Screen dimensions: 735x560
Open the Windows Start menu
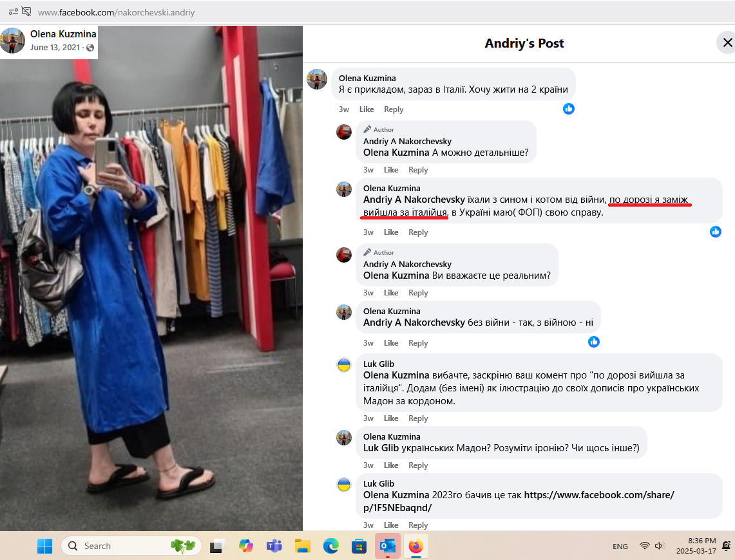[44, 546]
